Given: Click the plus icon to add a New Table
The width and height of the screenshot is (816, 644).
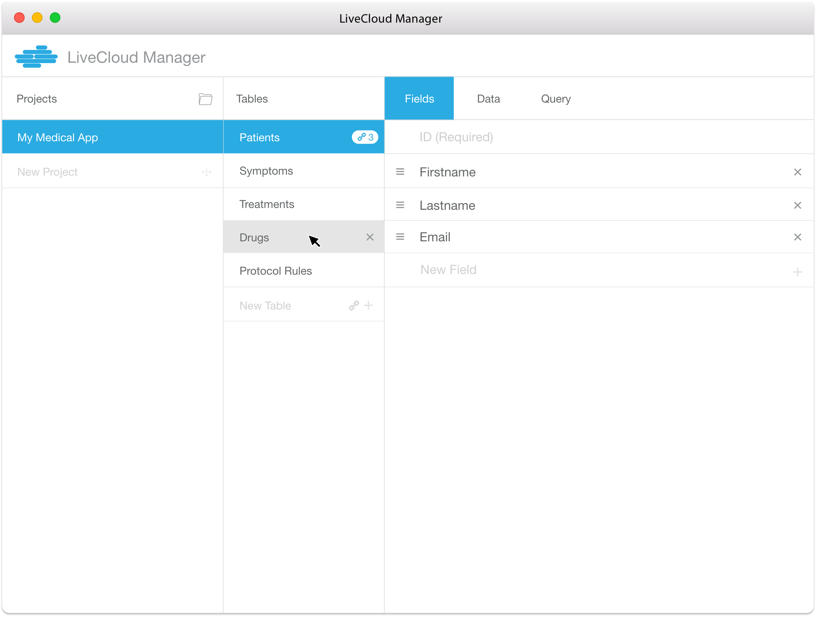Looking at the screenshot, I should coord(368,306).
